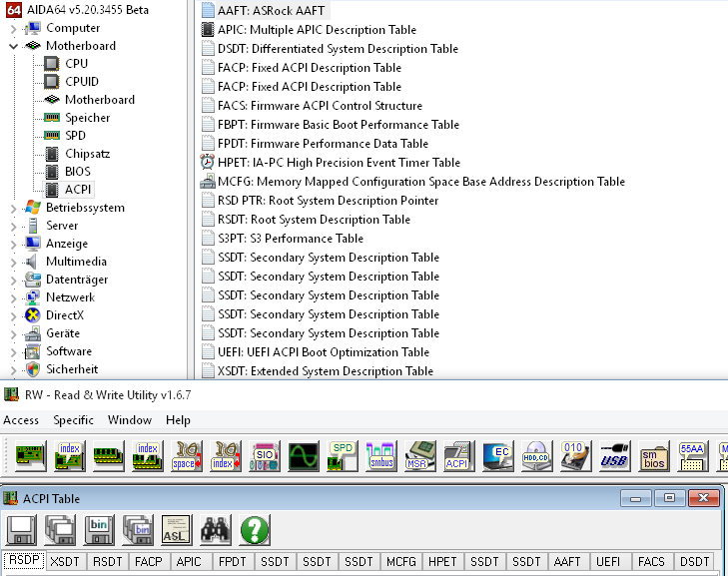
Task: Open the USB information tool
Action: [615, 456]
